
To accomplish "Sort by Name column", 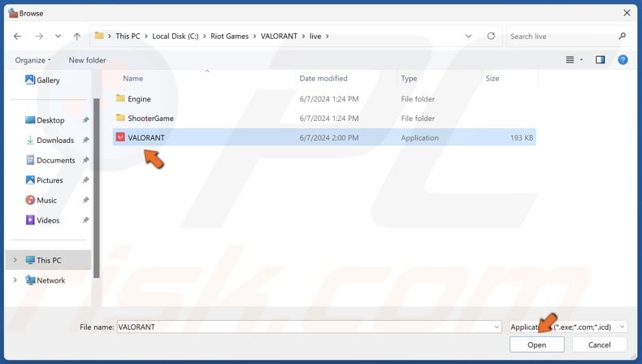I will pyautogui.click(x=133, y=78).
